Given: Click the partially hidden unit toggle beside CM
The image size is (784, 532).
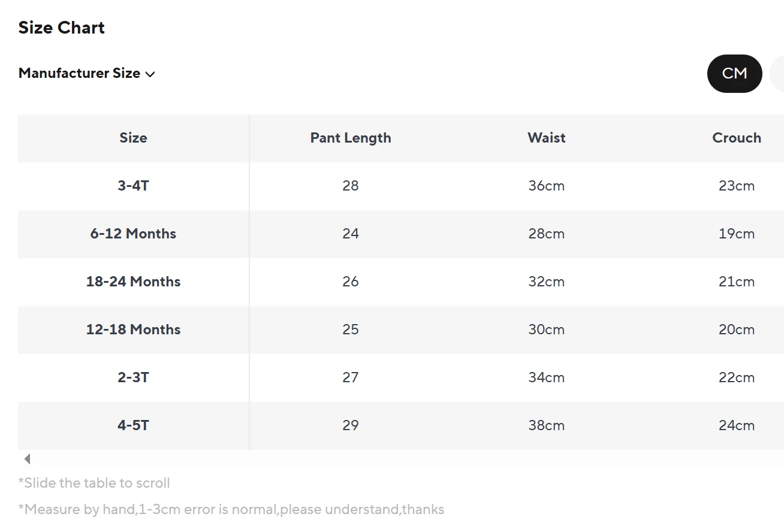Looking at the screenshot, I should (x=777, y=74).
